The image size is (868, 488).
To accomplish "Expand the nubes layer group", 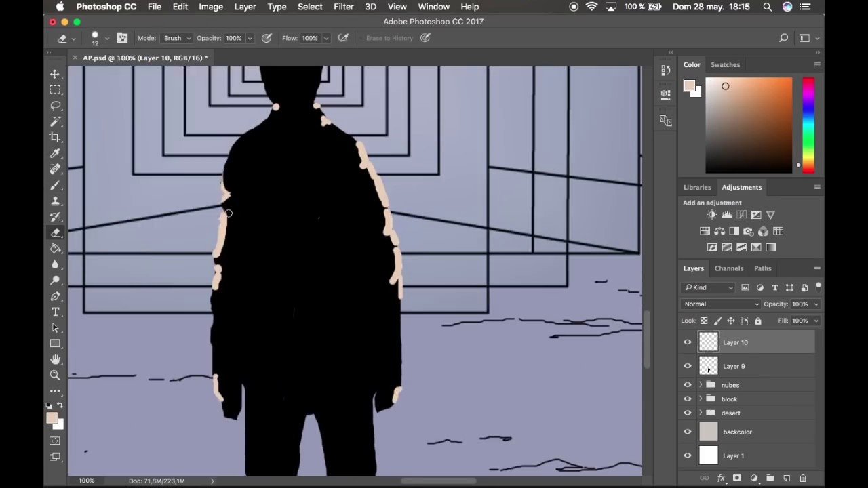I will pos(701,385).
